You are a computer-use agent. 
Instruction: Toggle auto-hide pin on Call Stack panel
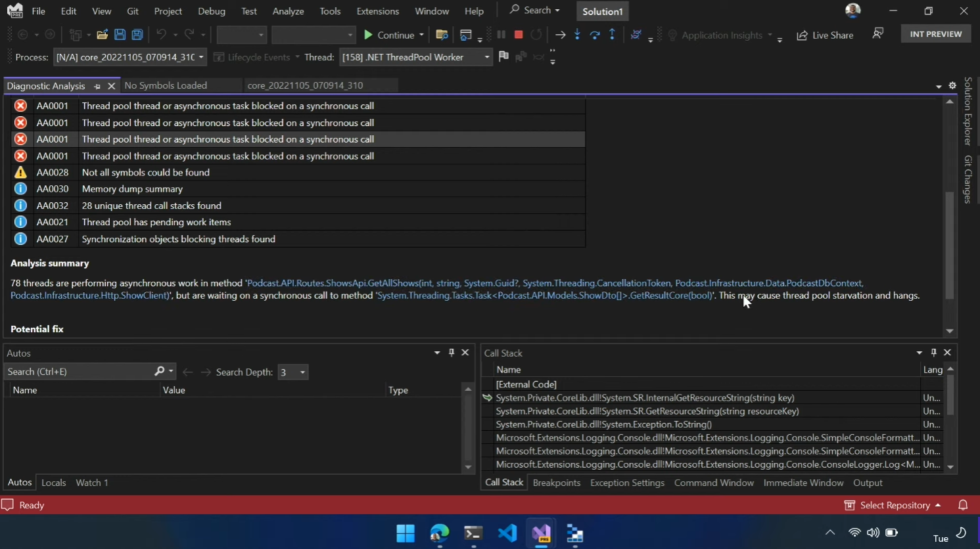pos(933,353)
